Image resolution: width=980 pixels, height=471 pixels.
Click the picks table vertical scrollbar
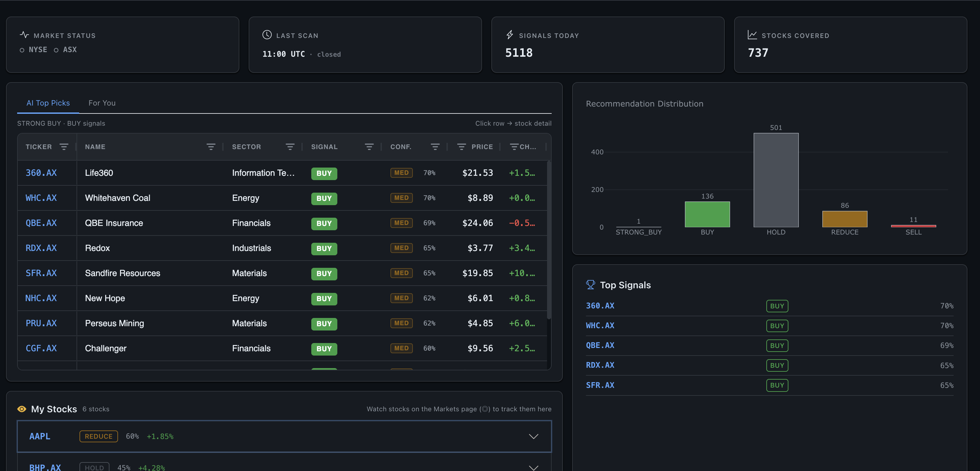(549, 240)
